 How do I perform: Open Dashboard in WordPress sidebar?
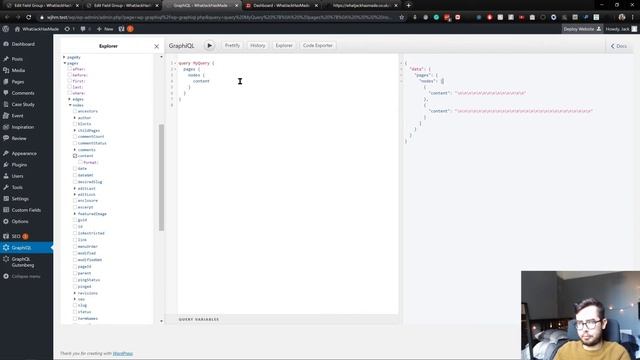(23, 44)
